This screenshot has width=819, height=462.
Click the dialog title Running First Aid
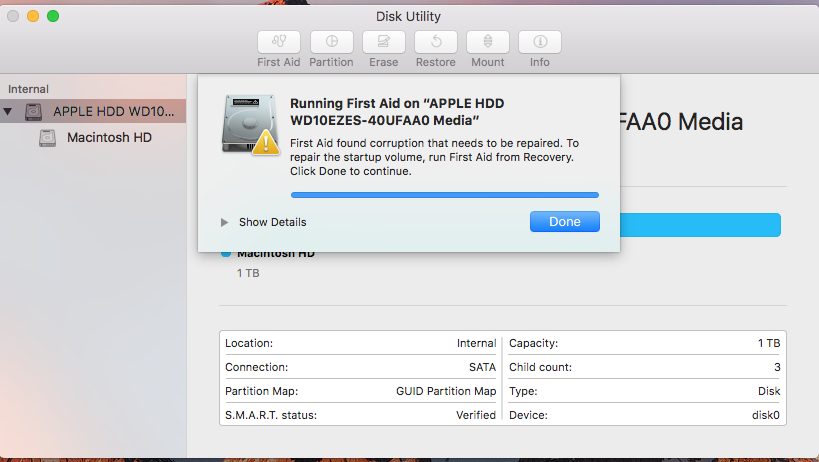point(397,112)
